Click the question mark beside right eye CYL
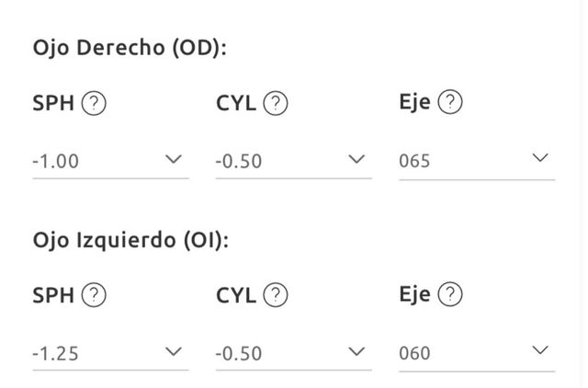 point(276,104)
